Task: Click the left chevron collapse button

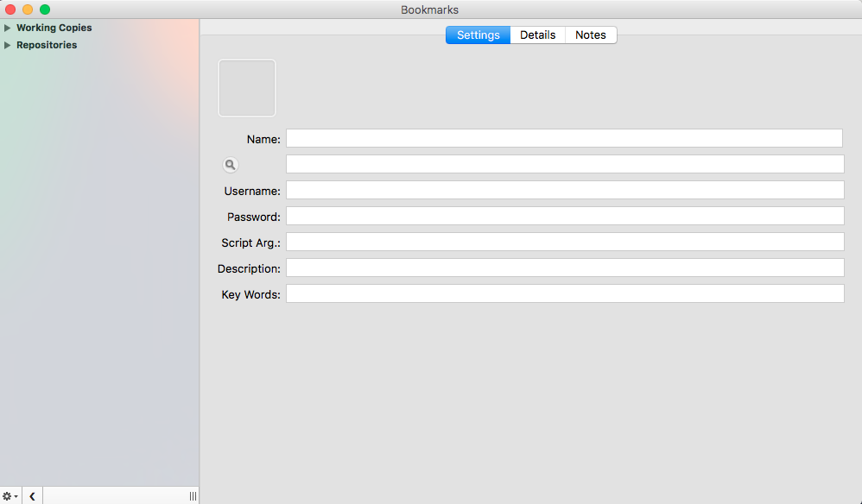Action: 32,496
